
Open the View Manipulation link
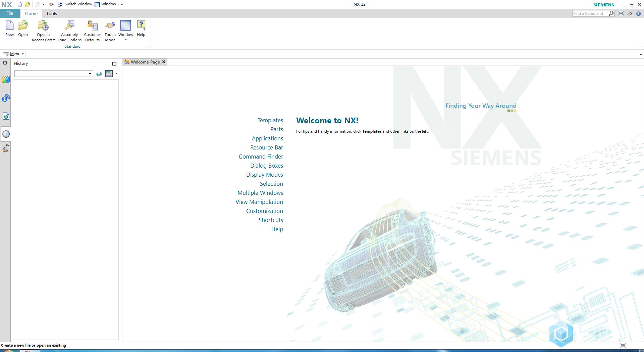click(259, 202)
